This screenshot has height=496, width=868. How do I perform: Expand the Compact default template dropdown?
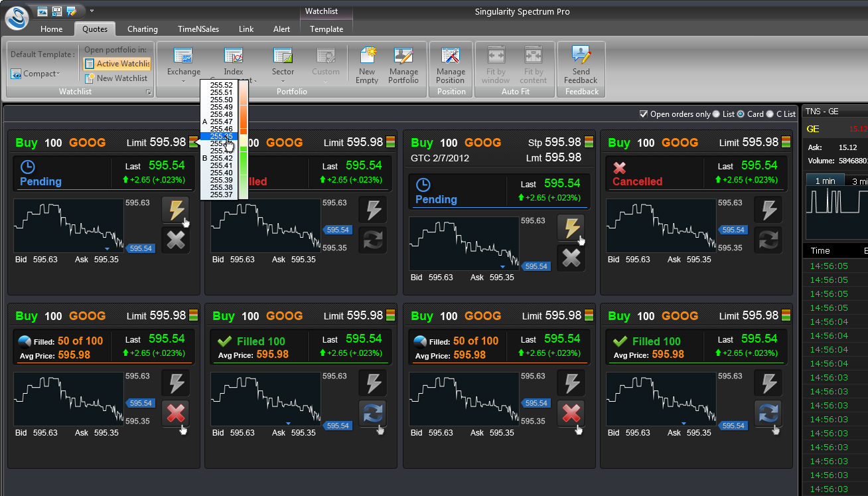[36, 74]
